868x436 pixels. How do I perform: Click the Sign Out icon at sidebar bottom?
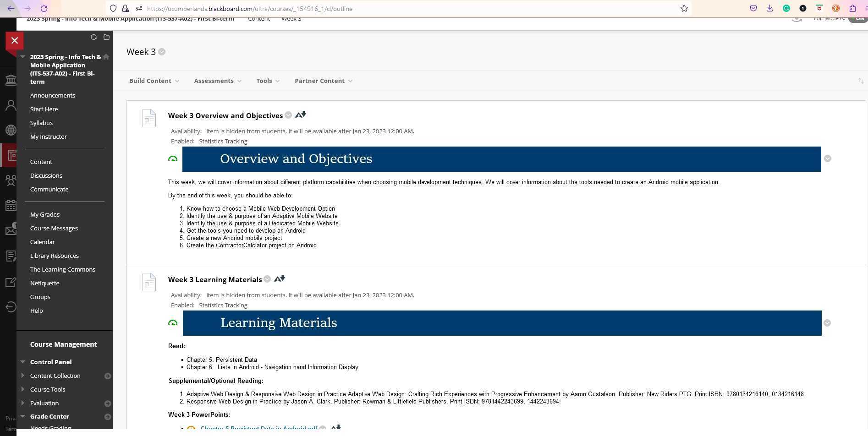(x=11, y=307)
